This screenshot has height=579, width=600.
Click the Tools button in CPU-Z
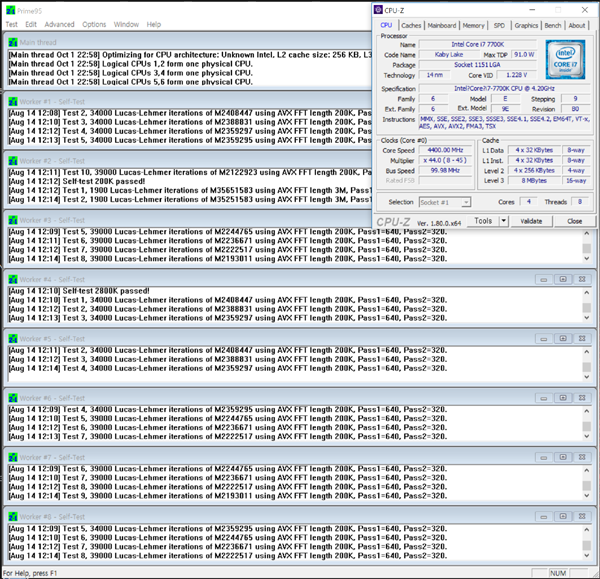[483, 221]
